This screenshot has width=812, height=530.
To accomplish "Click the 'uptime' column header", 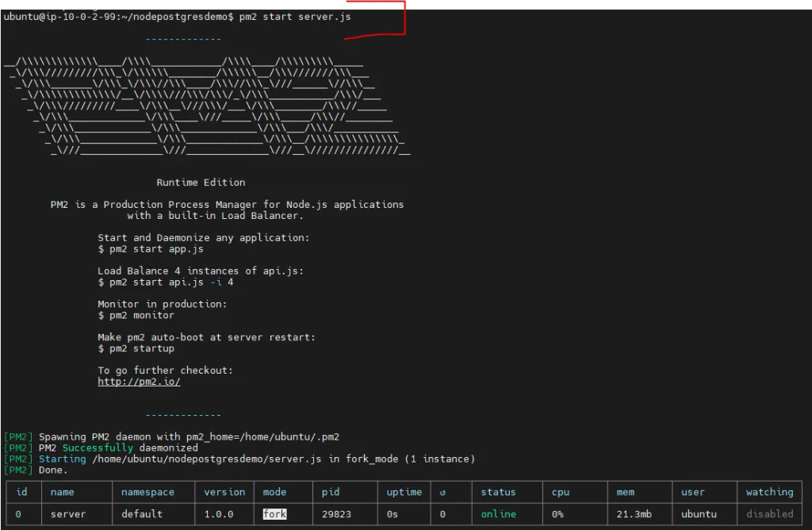I will 404,492.
